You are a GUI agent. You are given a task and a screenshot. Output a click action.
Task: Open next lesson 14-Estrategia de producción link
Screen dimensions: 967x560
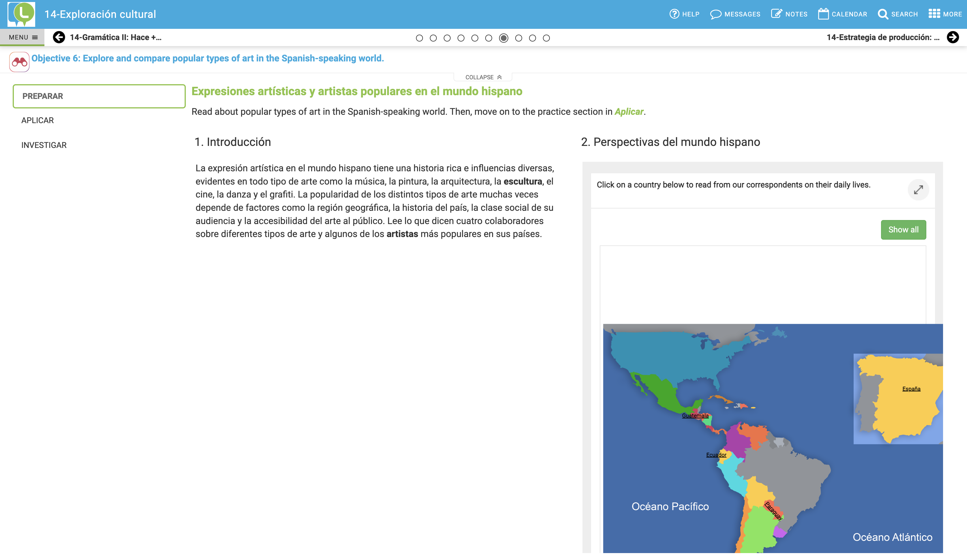click(x=883, y=37)
